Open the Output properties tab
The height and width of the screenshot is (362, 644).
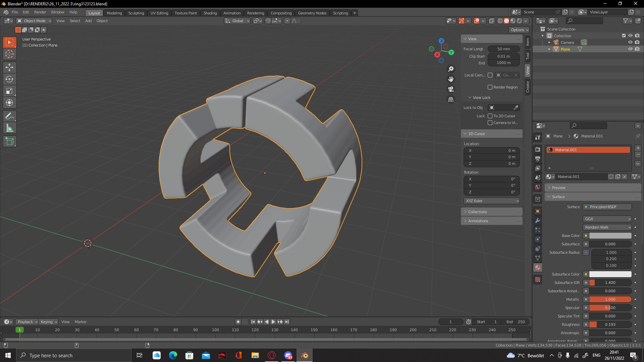coord(538,159)
